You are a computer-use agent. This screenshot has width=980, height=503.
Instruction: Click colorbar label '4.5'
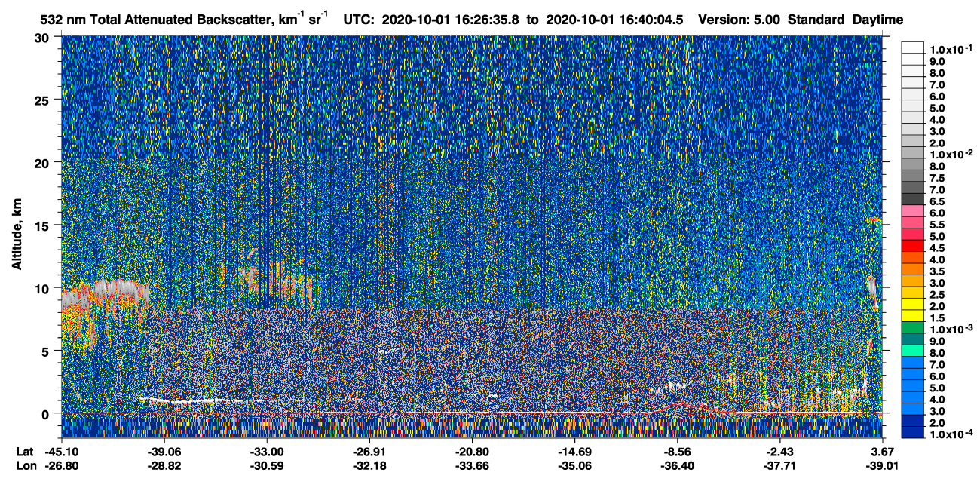937,249
